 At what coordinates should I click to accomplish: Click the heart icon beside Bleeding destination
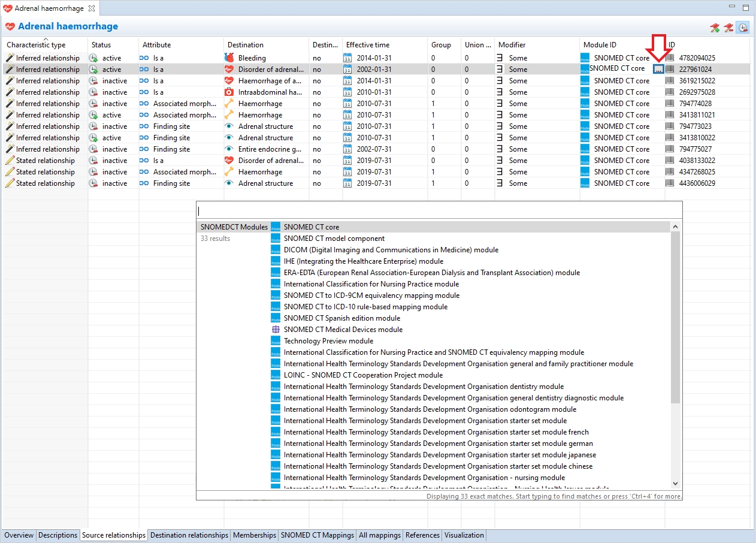click(x=229, y=58)
